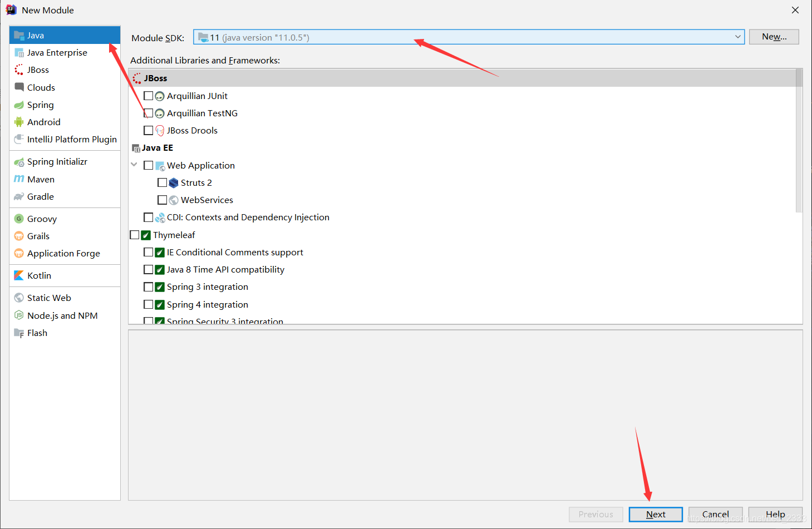Screen dimensions: 812x529
Task: Close the New Module dialog
Action: [x=795, y=10]
